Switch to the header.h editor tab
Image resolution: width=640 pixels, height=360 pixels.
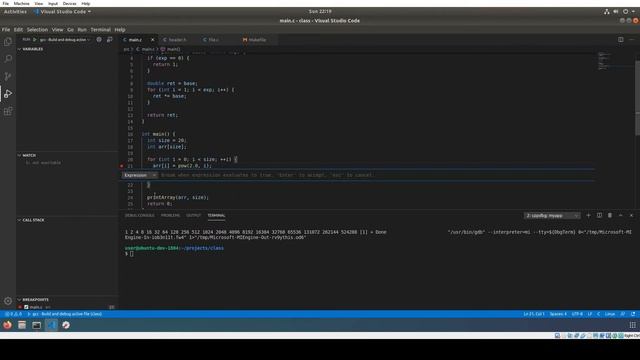177,40
